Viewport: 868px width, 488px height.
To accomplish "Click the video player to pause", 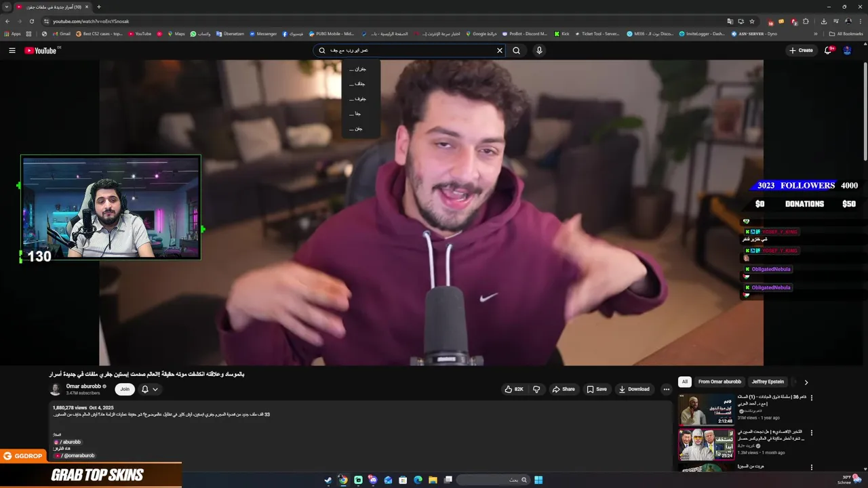I will [431, 213].
